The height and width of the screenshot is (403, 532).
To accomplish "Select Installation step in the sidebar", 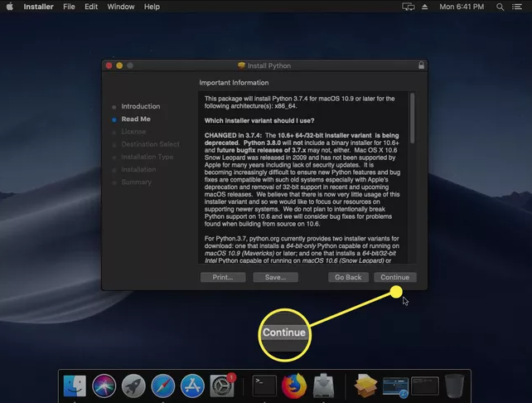I will click(x=138, y=169).
